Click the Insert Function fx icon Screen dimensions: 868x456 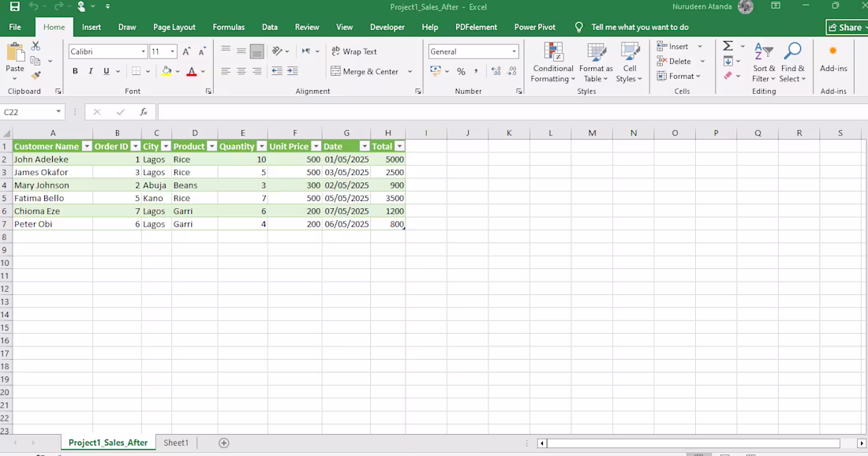(144, 112)
